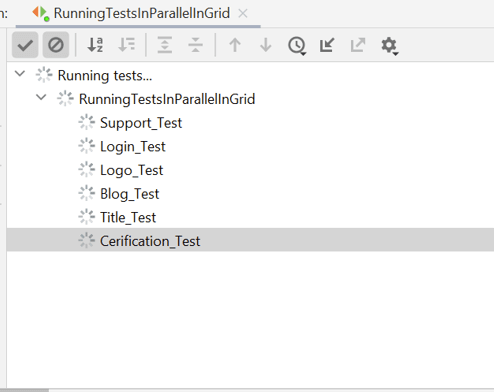
Task: Select Running tests... root row
Action: coord(250,75)
